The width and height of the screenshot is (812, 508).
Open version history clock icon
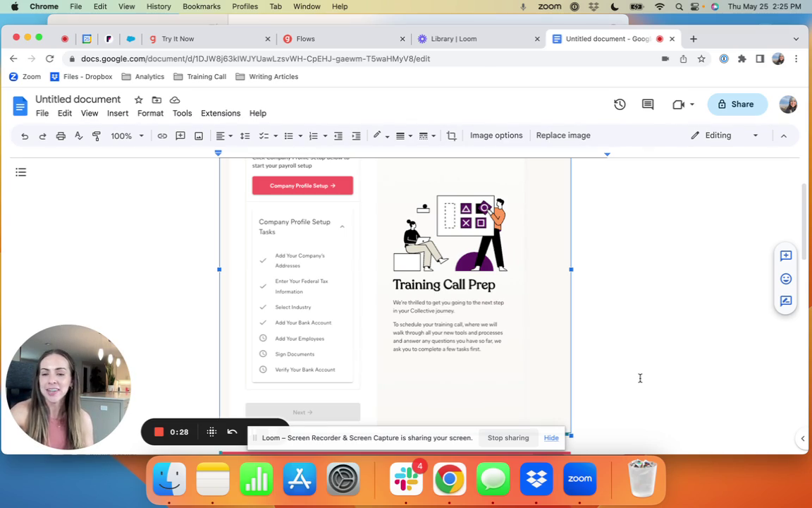point(620,104)
